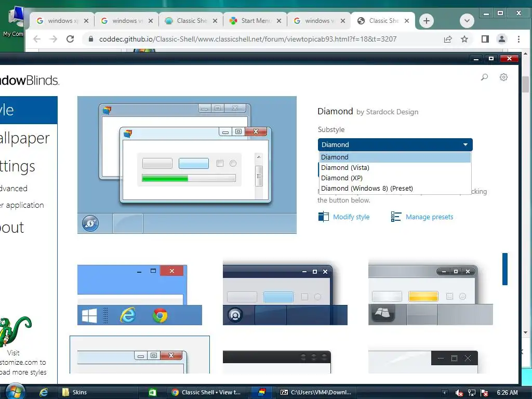Screen dimensions: 532x399
Task: Click the large Diamond style preview
Action: 187,165
